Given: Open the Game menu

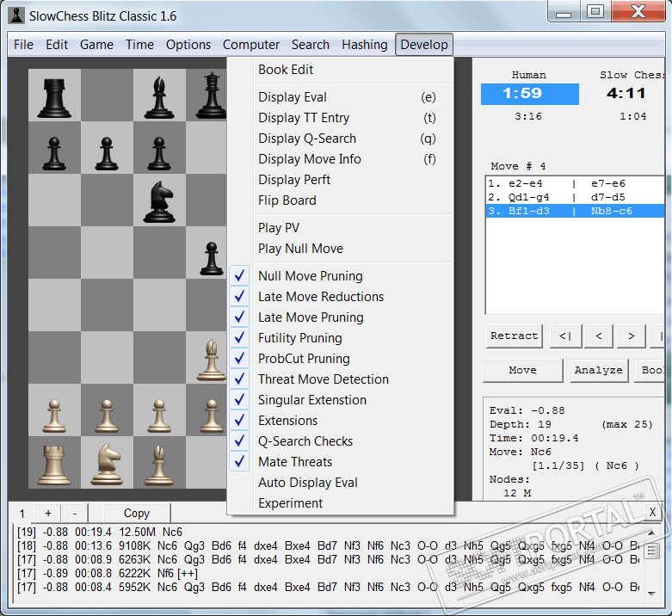Looking at the screenshot, I should point(97,45).
